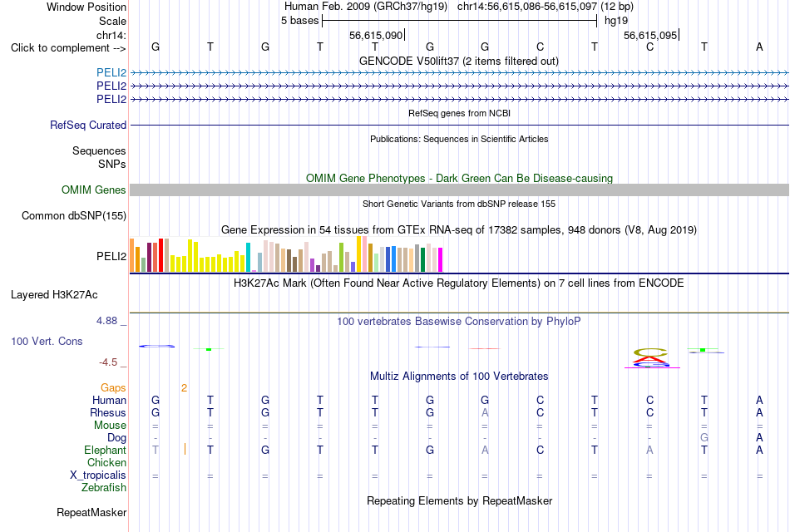Click the Sequences track label

(x=99, y=150)
